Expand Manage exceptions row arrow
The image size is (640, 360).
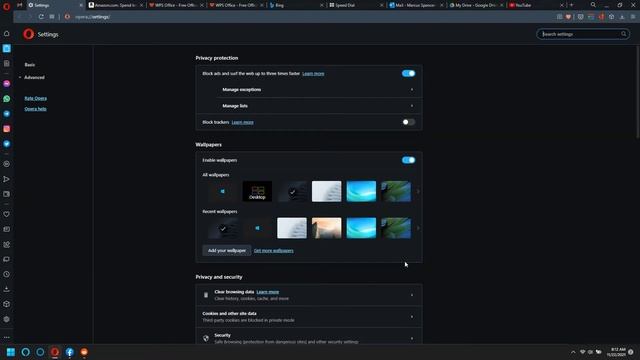[x=411, y=89]
